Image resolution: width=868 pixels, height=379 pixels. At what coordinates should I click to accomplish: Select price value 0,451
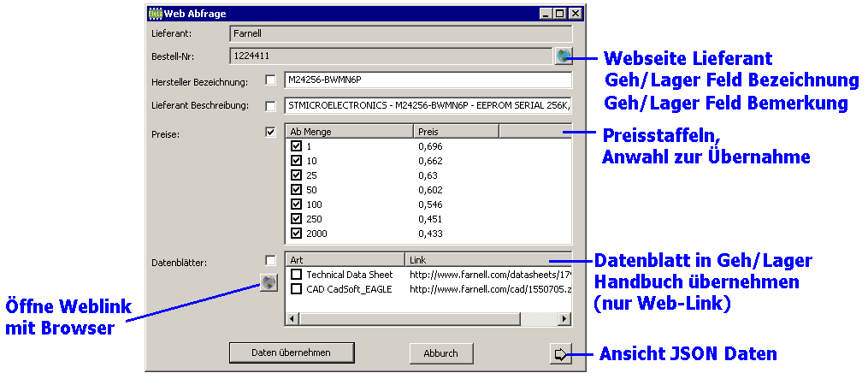(x=430, y=219)
